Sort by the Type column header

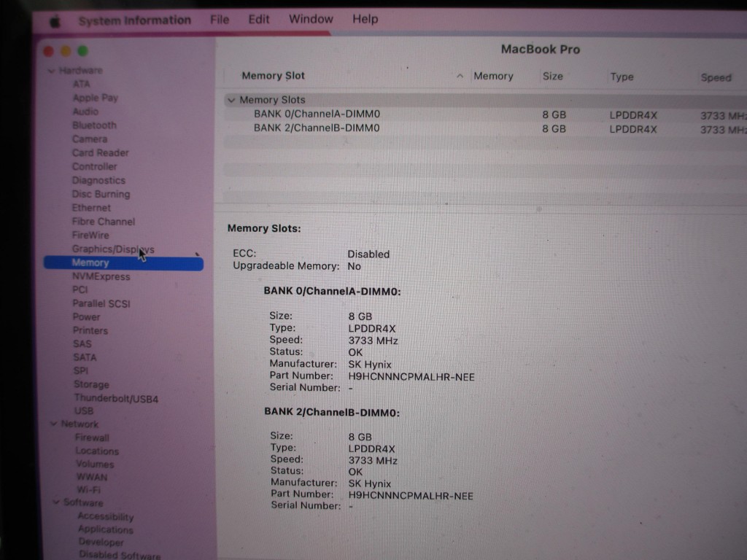pyautogui.click(x=622, y=77)
